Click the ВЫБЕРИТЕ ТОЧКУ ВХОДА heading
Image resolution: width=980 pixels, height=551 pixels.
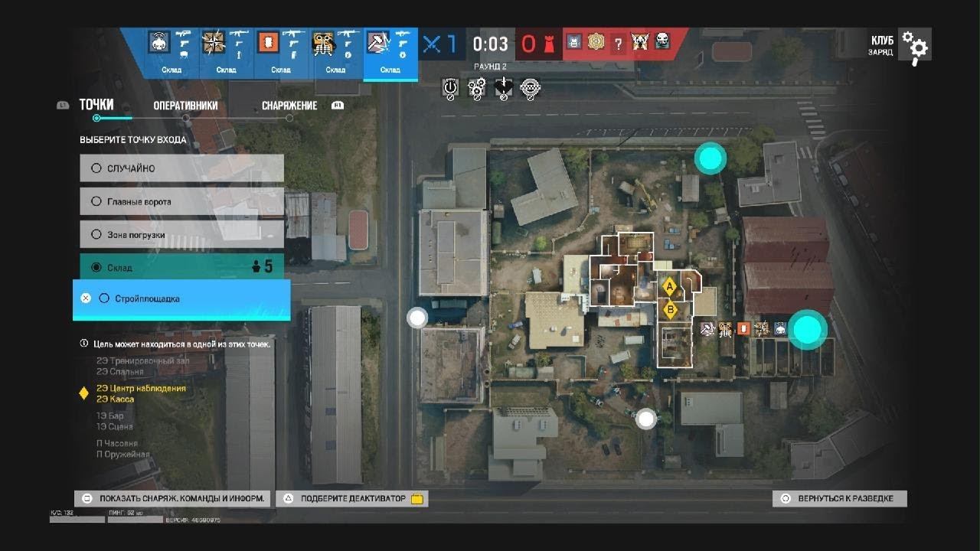(133, 140)
